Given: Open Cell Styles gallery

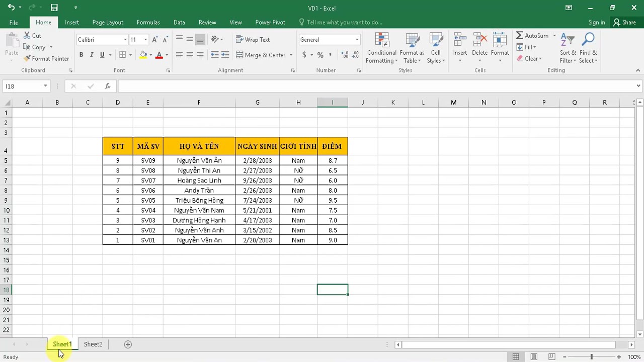Looking at the screenshot, I should [436, 48].
